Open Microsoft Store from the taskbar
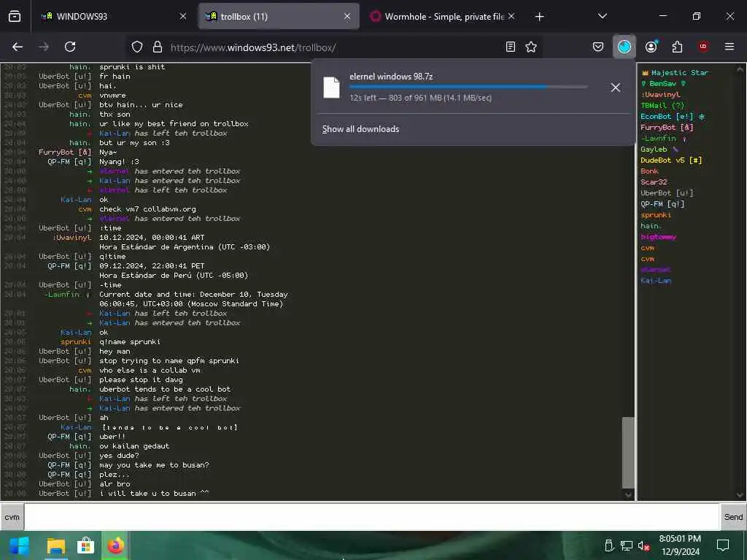The height and width of the screenshot is (560, 747). pyautogui.click(x=85, y=545)
